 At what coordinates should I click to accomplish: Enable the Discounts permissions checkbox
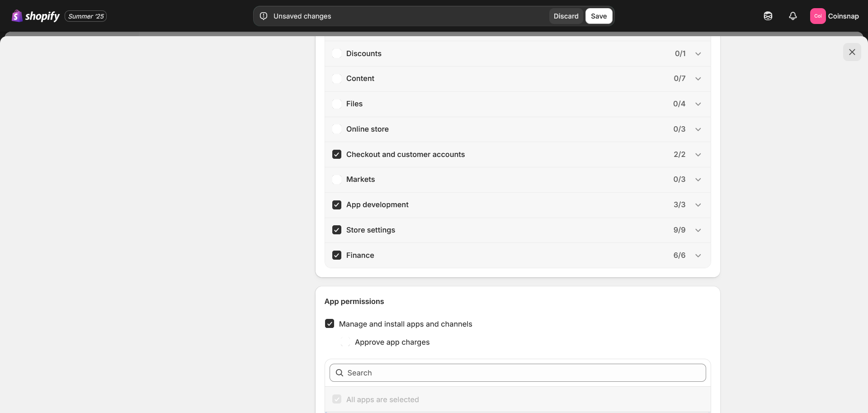(x=337, y=53)
